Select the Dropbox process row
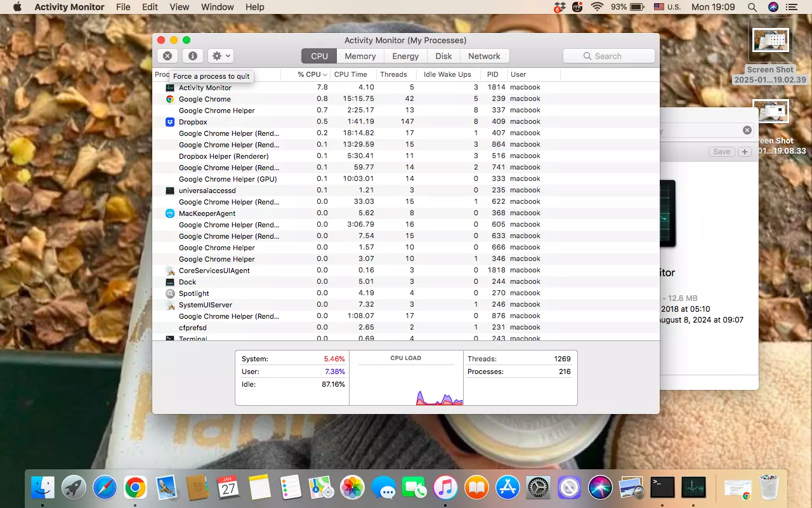The height and width of the screenshot is (508, 812). 193,122
